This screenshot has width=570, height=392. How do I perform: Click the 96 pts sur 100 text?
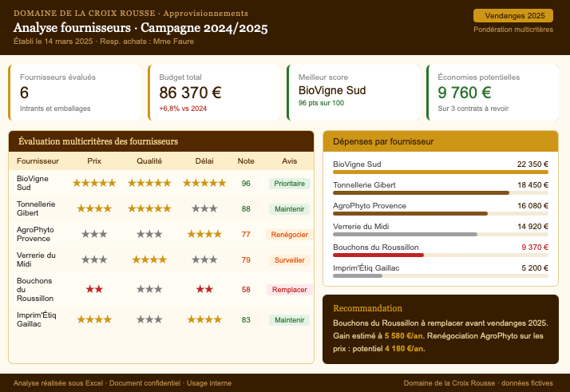coord(321,103)
